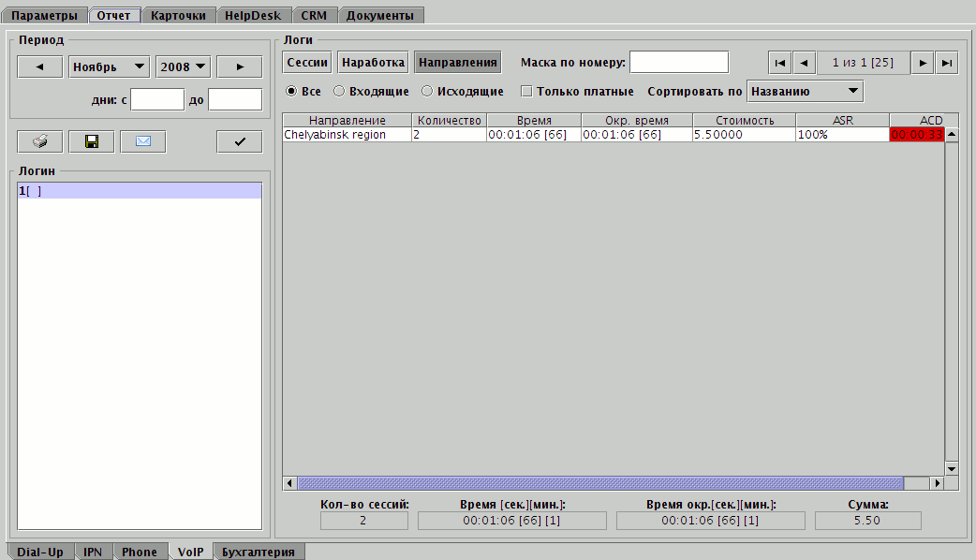Click the horizontal scrollbar under the table
The image size is (976, 560).
[599, 483]
